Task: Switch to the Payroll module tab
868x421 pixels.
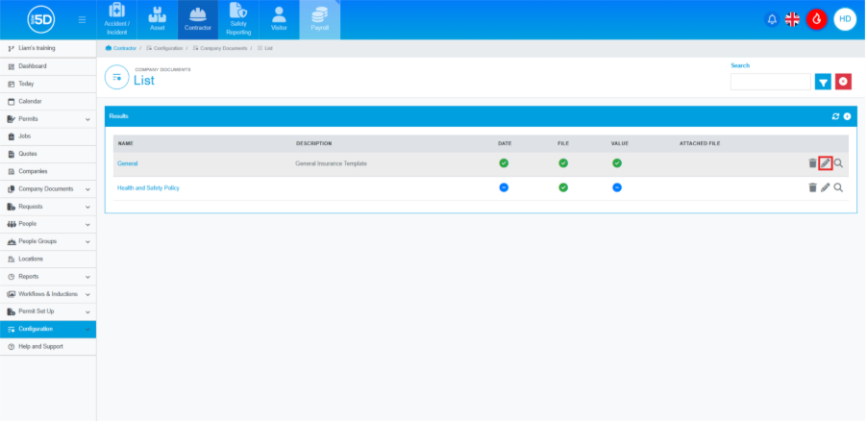Action: point(320,19)
